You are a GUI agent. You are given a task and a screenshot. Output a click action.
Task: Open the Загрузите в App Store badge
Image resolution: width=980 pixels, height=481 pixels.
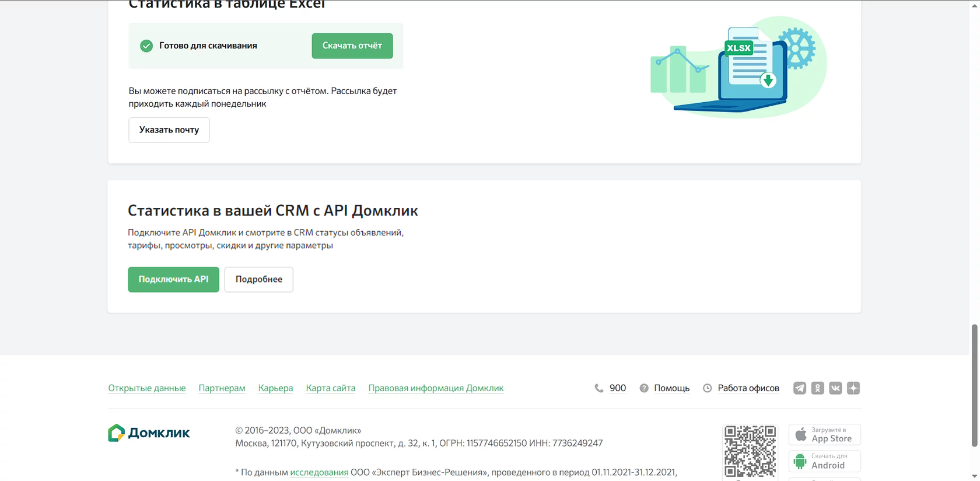click(x=825, y=435)
